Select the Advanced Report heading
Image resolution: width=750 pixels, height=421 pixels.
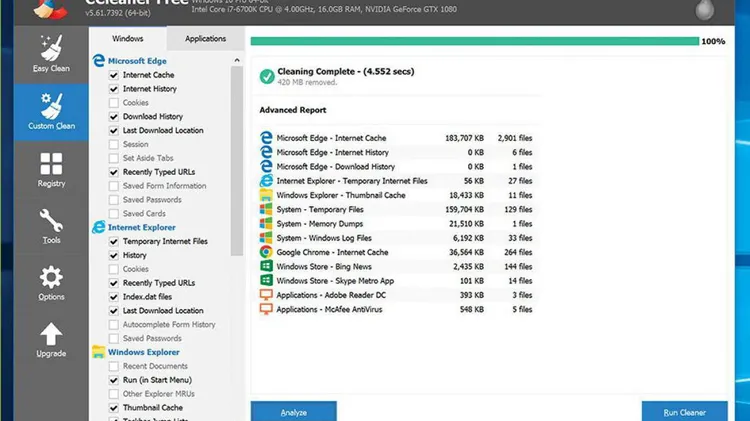pos(293,110)
